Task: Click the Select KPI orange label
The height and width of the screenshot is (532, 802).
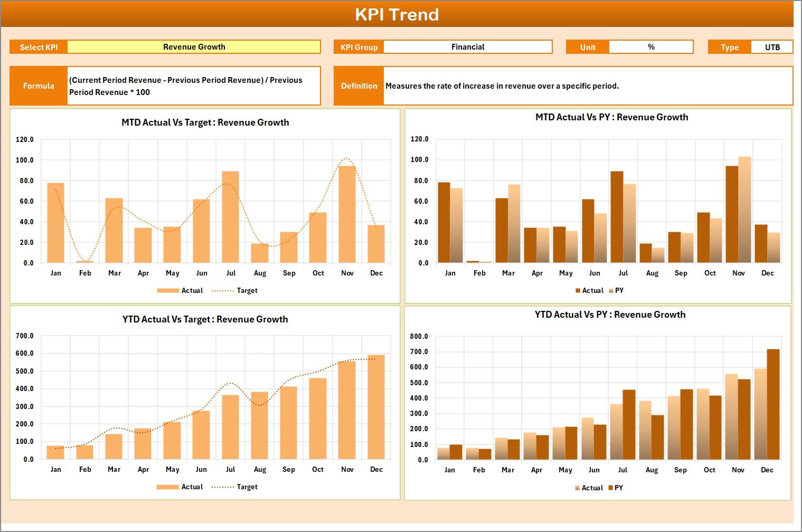Action: pos(39,46)
